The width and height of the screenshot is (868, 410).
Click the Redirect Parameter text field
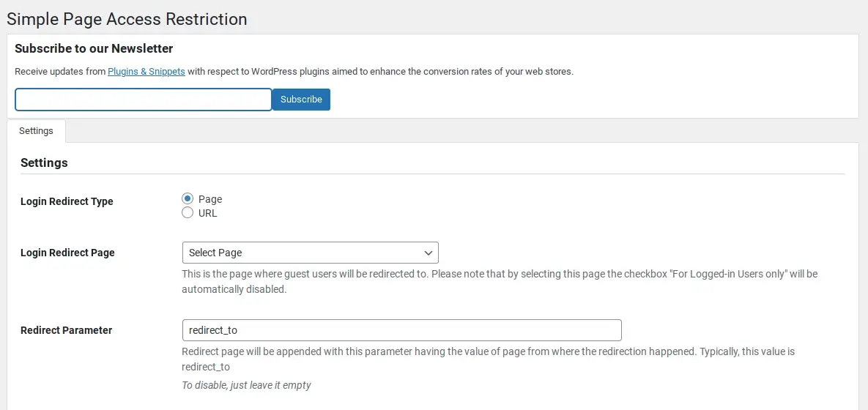click(402, 329)
